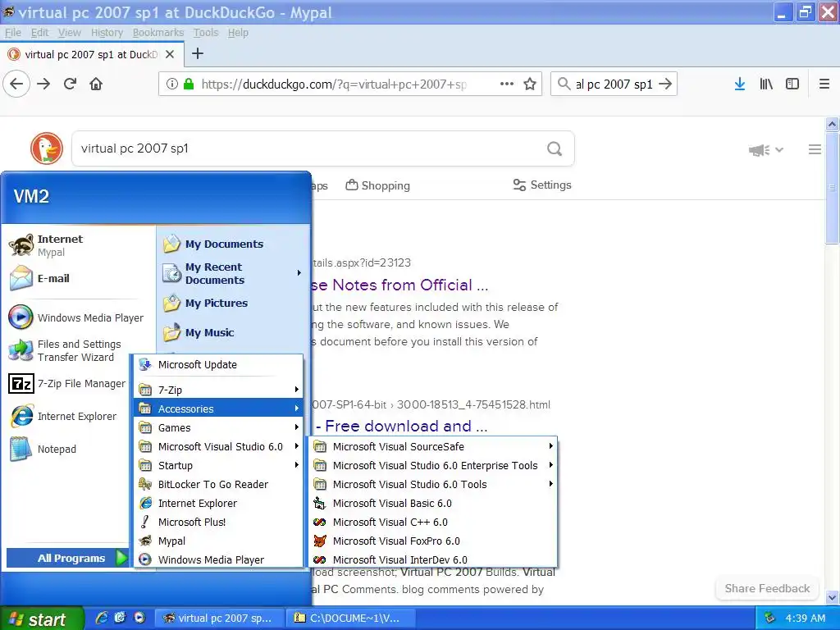
Task: Open the Tools menu
Action: [x=206, y=33]
